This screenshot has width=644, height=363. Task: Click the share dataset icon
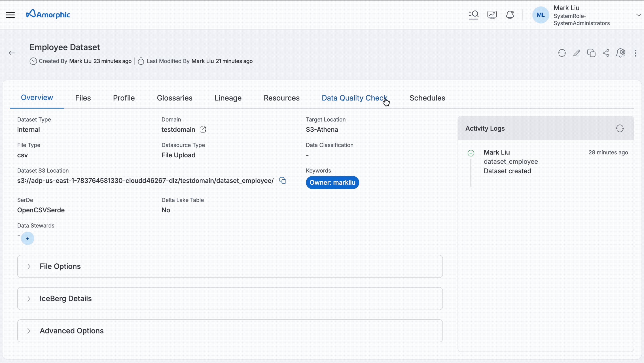point(606,53)
